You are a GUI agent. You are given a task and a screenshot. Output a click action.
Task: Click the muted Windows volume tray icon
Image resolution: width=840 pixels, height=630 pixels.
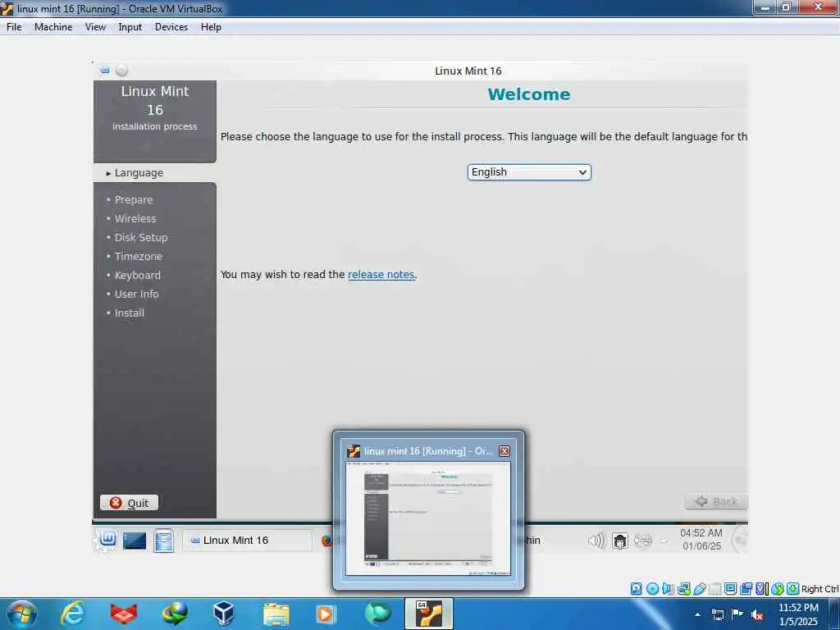[x=757, y=614]
